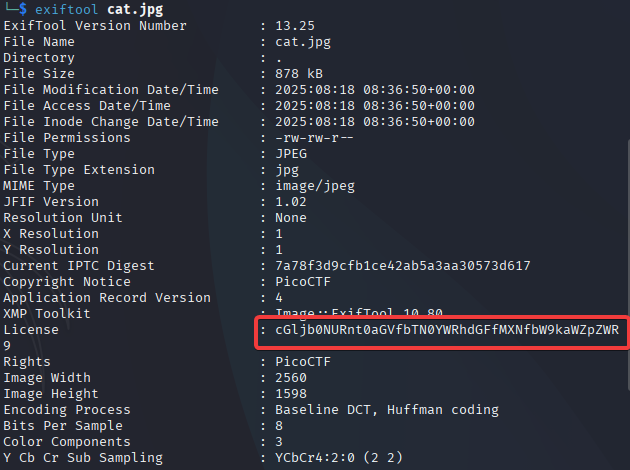Click the terminal scrollbar on right edge

(x=628, y=265)
